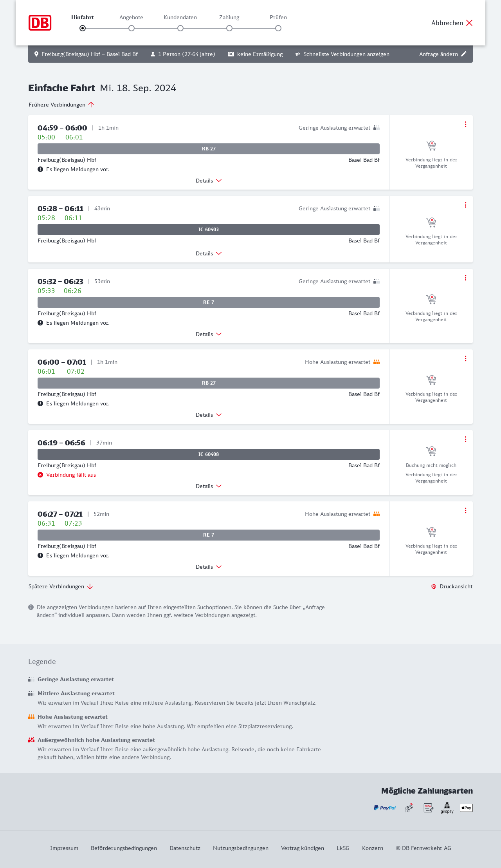This screenshot has width=501, height=868.
Task: Select the Angebote progress step
Action: [132, 28]
